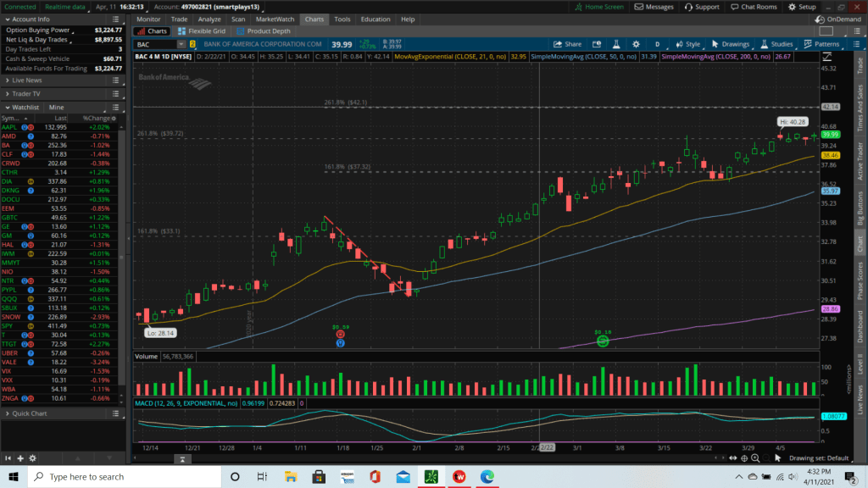The height and width of the screenshot is (488, 868).
Task: Open the BAC symbol dropdown arrow
Action: (181, 44)
